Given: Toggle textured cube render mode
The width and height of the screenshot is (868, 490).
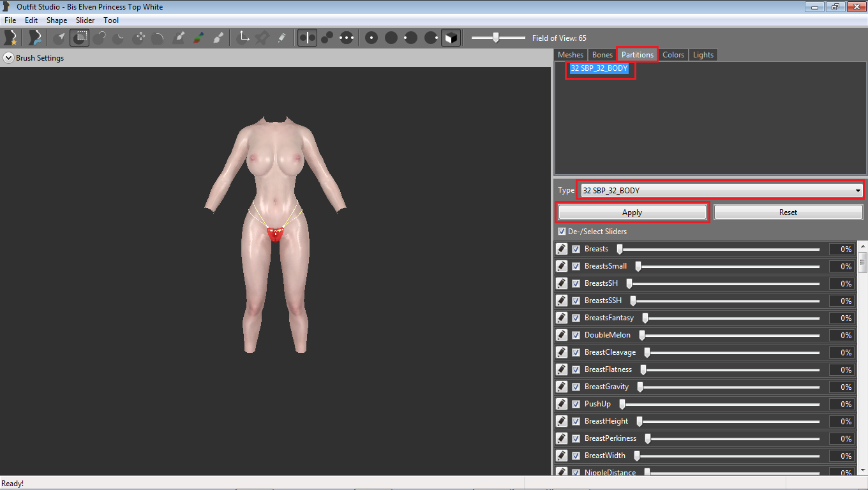Looking at the screenshot, I should [x=451, y=38].
